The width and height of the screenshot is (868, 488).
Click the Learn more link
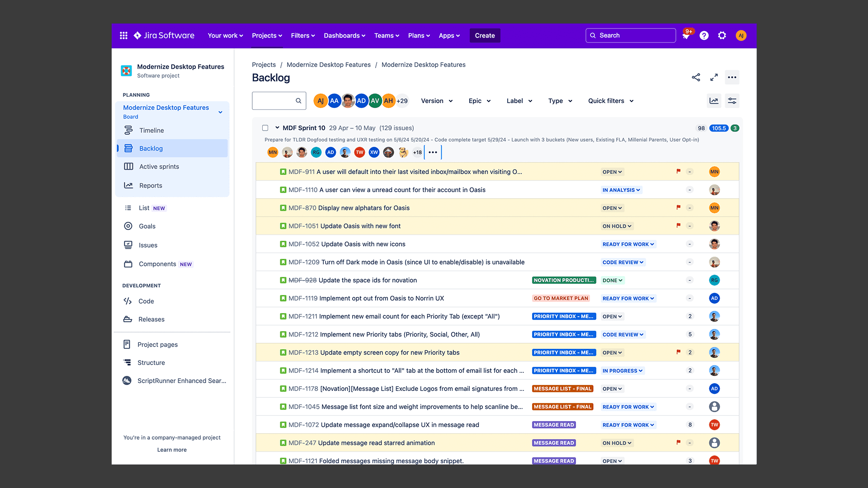(172, 450)
